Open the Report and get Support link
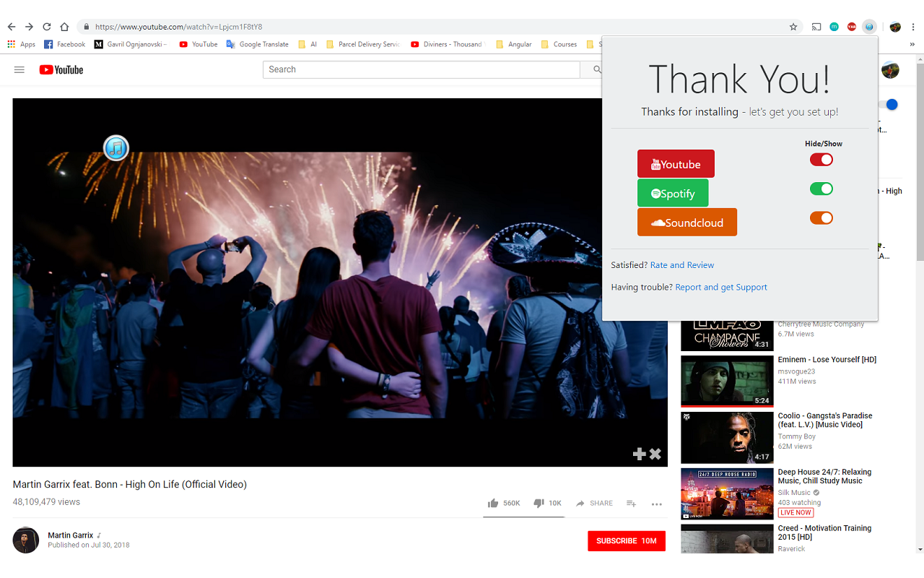 tap(721, 287)
